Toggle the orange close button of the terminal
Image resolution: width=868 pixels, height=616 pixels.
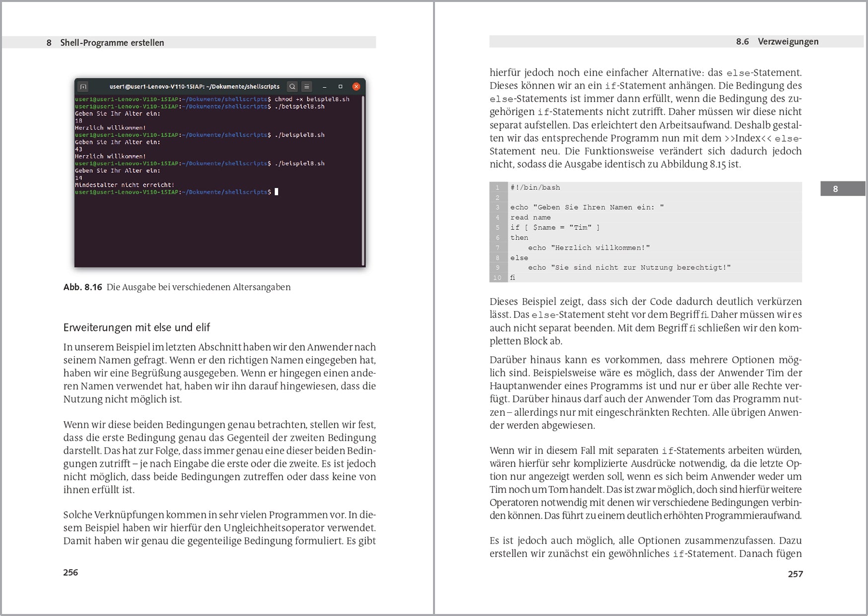[x=356, y=86]
